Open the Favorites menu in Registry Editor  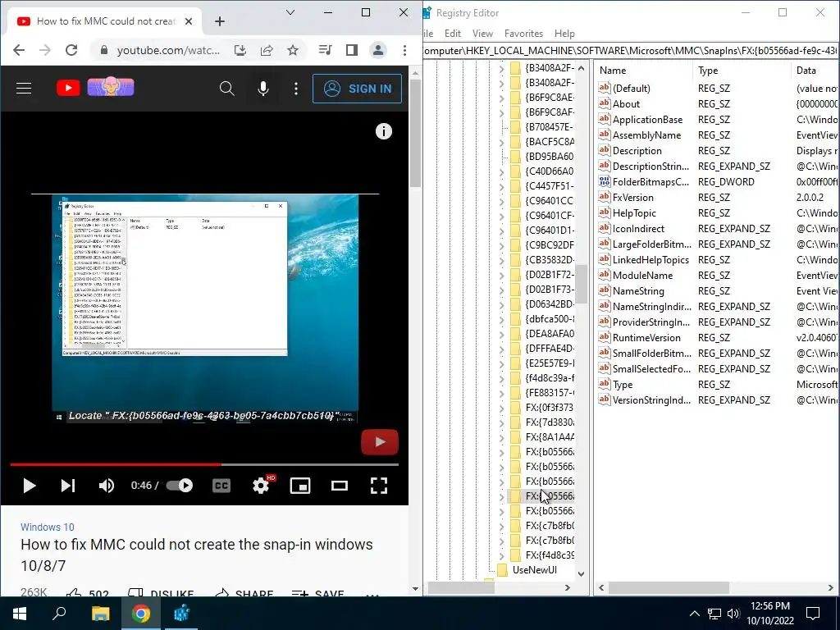pyautogui.click(x=523, y=33)
